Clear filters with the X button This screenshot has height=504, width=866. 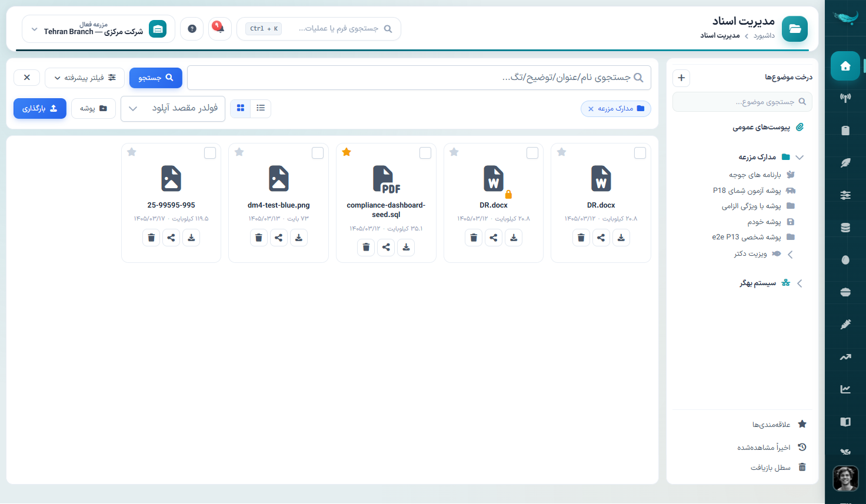pyautogui.click(x=26, y=78)
